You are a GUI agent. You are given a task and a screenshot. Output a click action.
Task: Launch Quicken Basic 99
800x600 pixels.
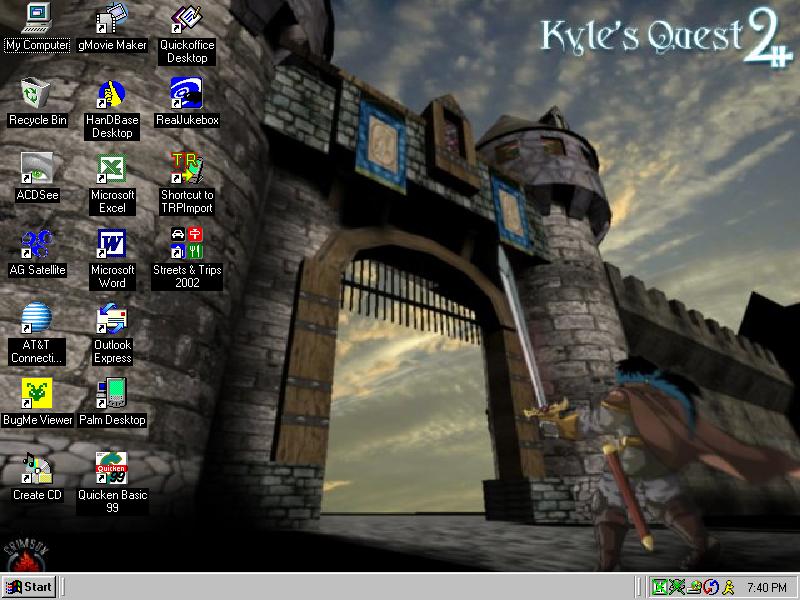point(112,468)
